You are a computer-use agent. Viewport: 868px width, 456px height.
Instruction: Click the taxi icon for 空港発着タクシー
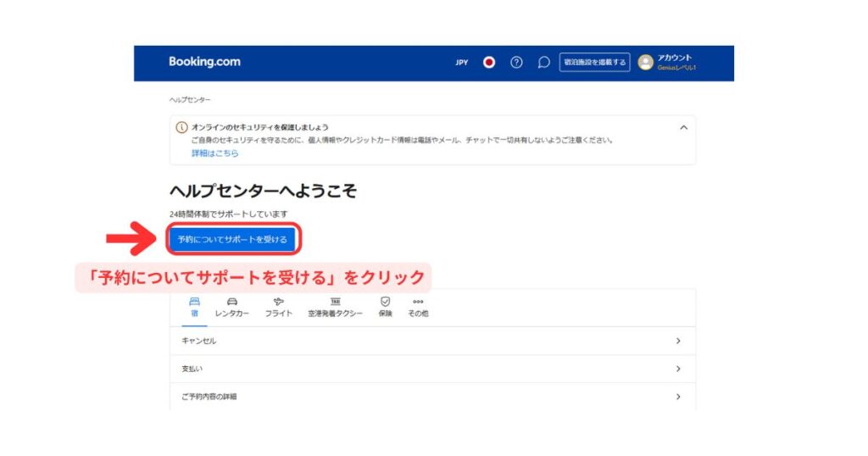point(336,302)
